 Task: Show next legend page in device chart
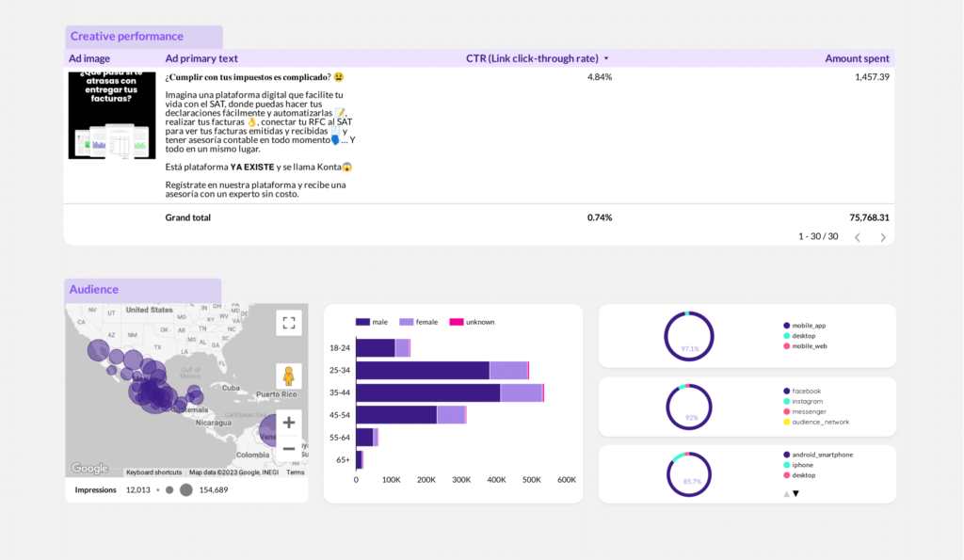pos(795,493)
